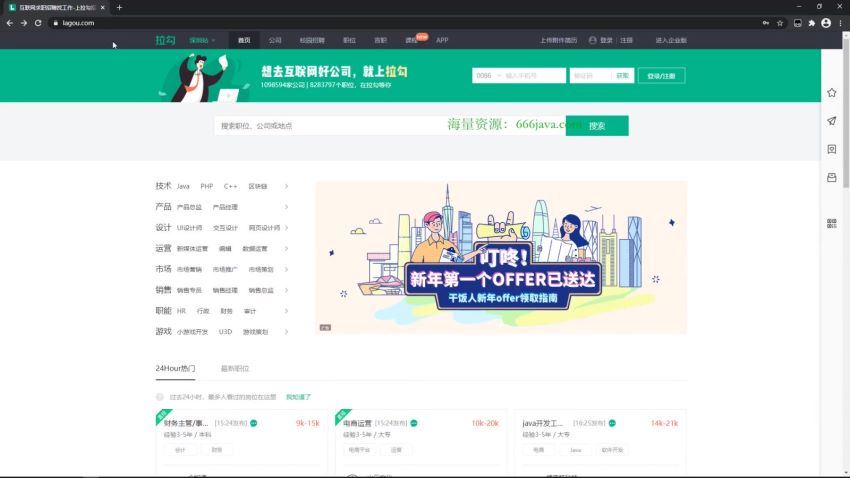Focus the job search box

[390, 126]
